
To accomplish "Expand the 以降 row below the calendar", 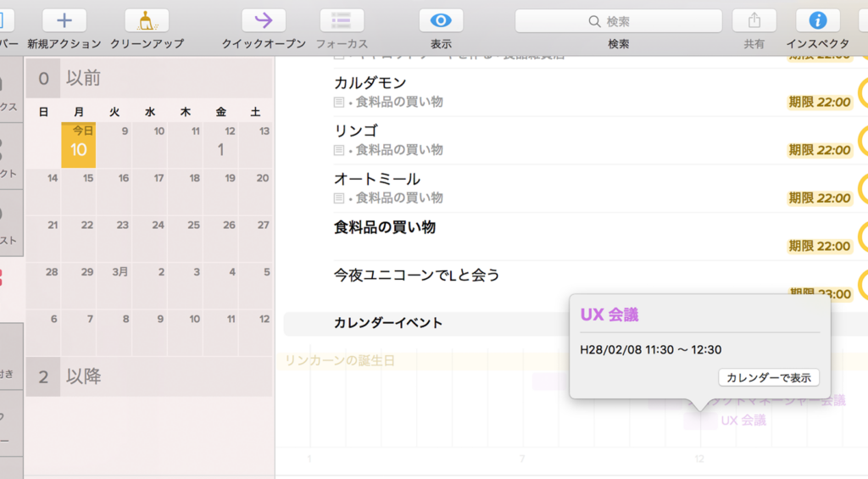I will (x=149, y=376).
